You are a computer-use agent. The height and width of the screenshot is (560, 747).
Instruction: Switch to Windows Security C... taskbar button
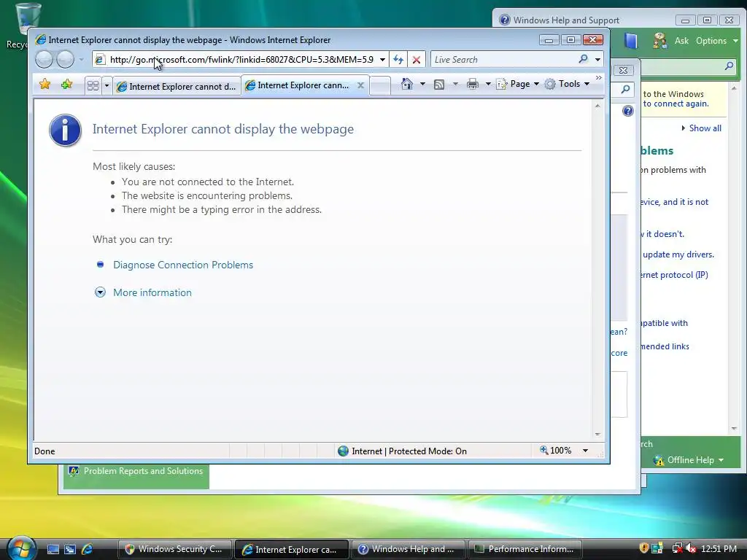[x=174, y=549]
